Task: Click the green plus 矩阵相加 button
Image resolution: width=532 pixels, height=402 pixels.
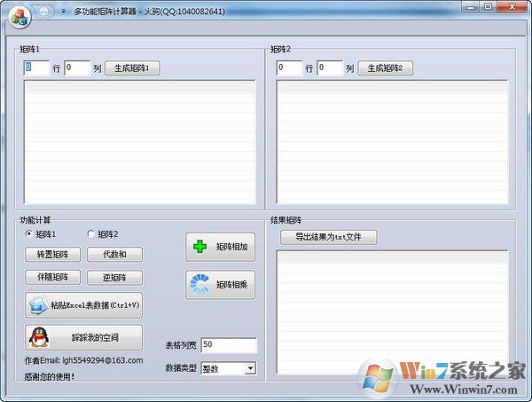Action: [x=220, y=247]
